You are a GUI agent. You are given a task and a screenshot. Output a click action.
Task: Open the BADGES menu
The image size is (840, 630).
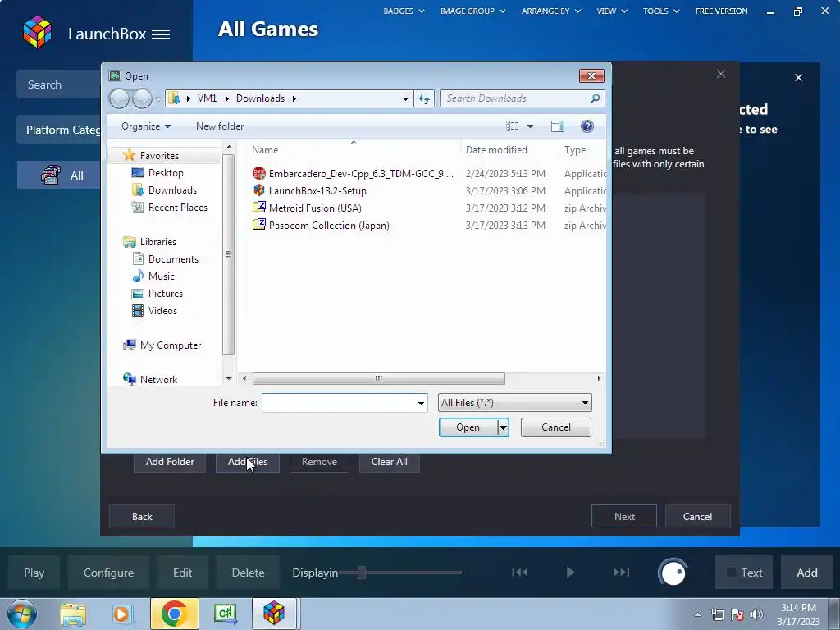pos(404,11)
